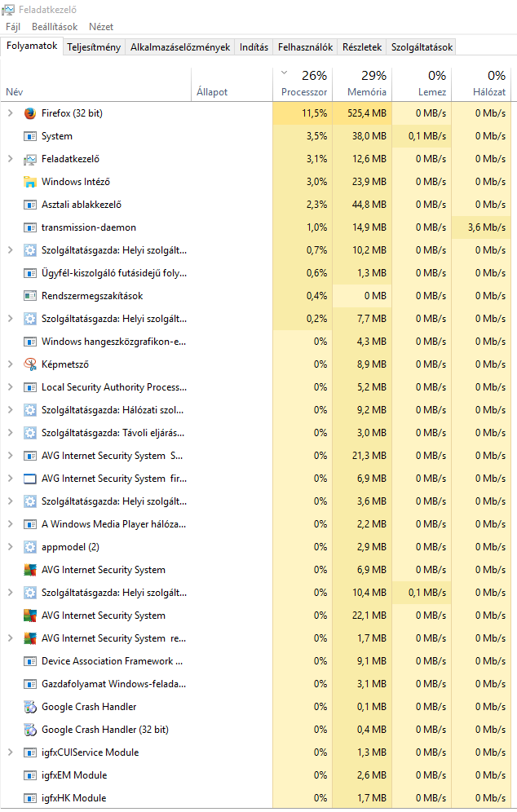Viewport: 517px width, 812px height.
Task: Select the Asztali ablakkezelő row name
Action: (82, 205)
